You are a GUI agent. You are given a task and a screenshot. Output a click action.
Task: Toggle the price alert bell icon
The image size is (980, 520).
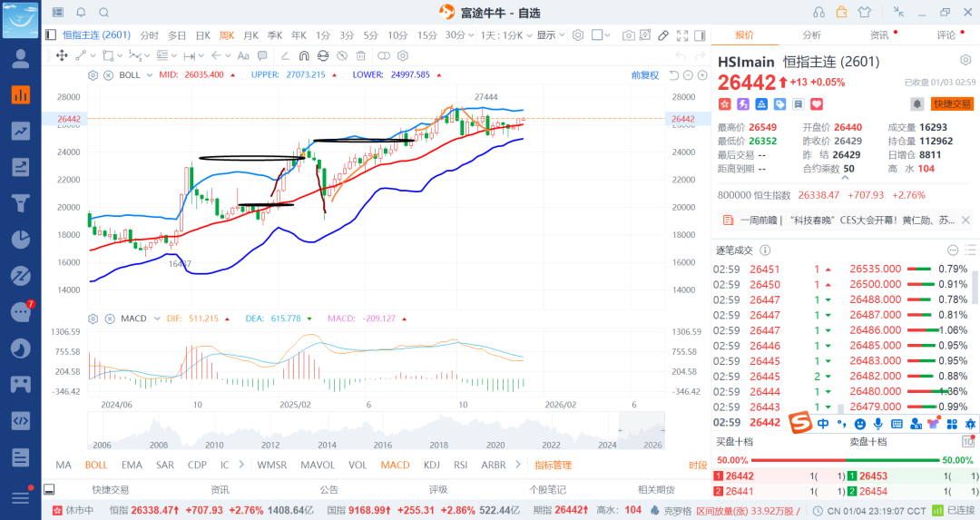click(x=916, y=104)
